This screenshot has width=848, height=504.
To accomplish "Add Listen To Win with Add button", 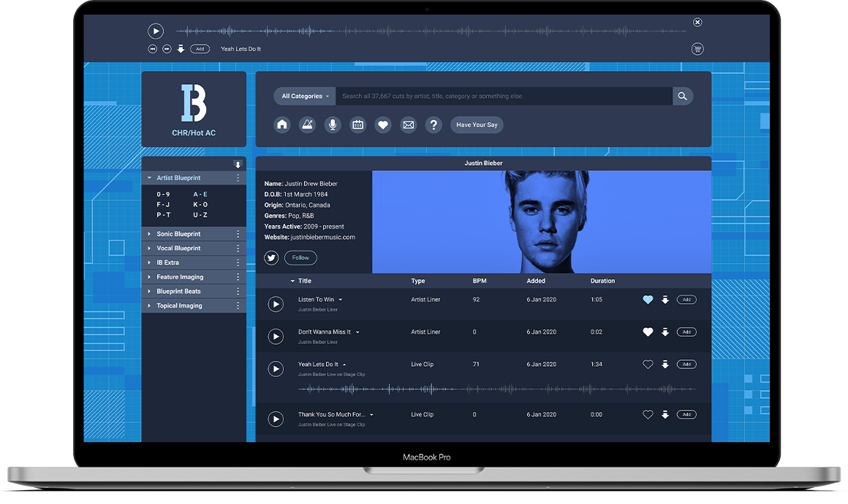I will click(x=686, y=299).
